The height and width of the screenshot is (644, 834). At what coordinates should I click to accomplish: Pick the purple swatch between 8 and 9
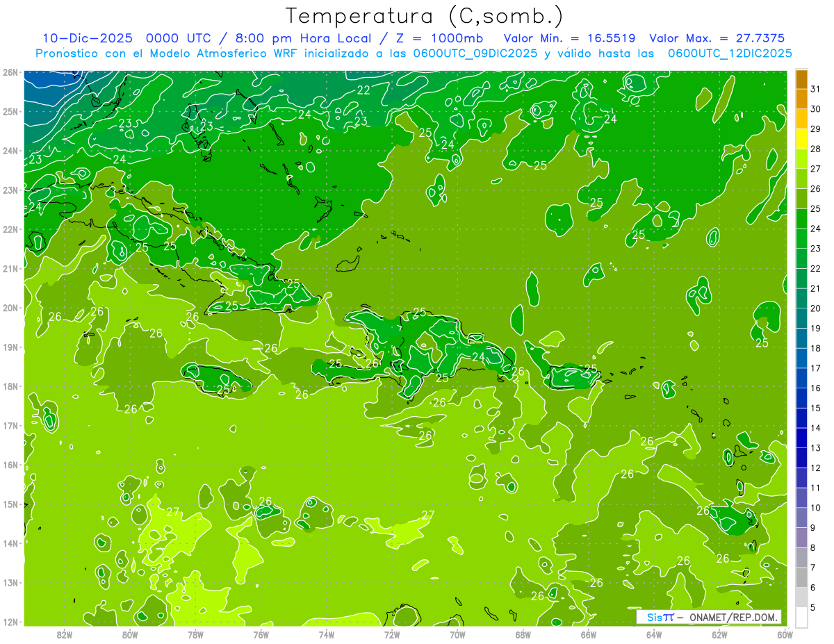point(801,538)
